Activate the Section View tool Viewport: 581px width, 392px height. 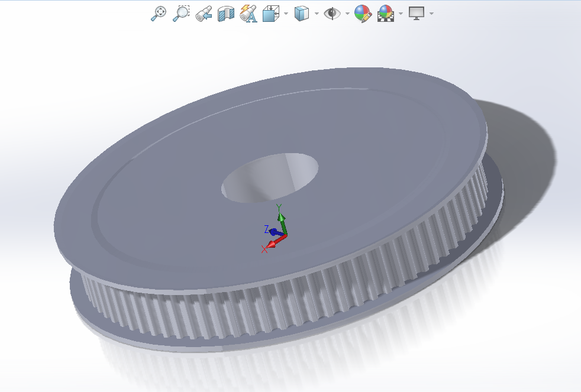click(226, 14)
